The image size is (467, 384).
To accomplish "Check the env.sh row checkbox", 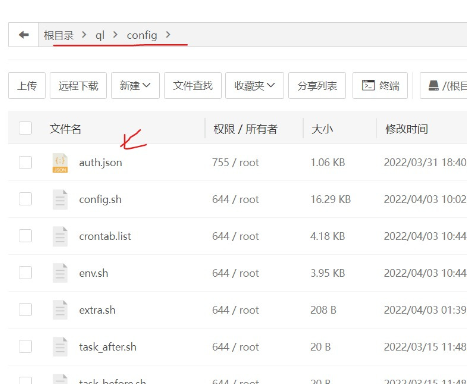I will pyautogui.click(x=25, y=273).
